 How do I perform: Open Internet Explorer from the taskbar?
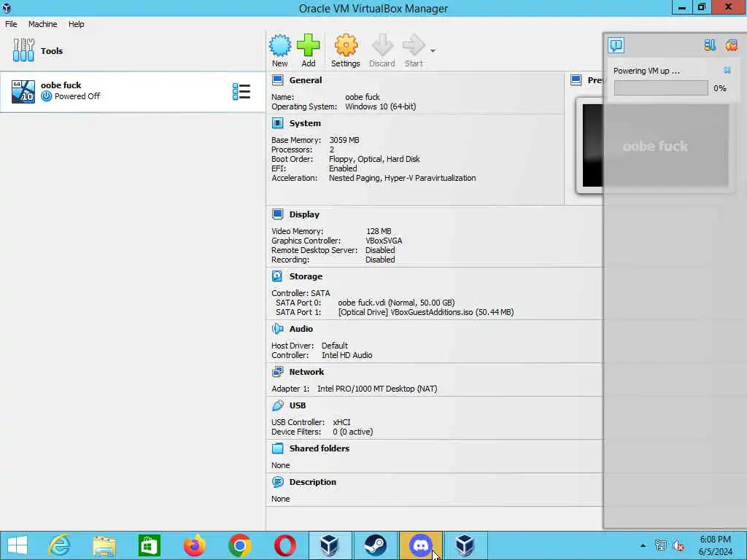[x=60, y=545]
